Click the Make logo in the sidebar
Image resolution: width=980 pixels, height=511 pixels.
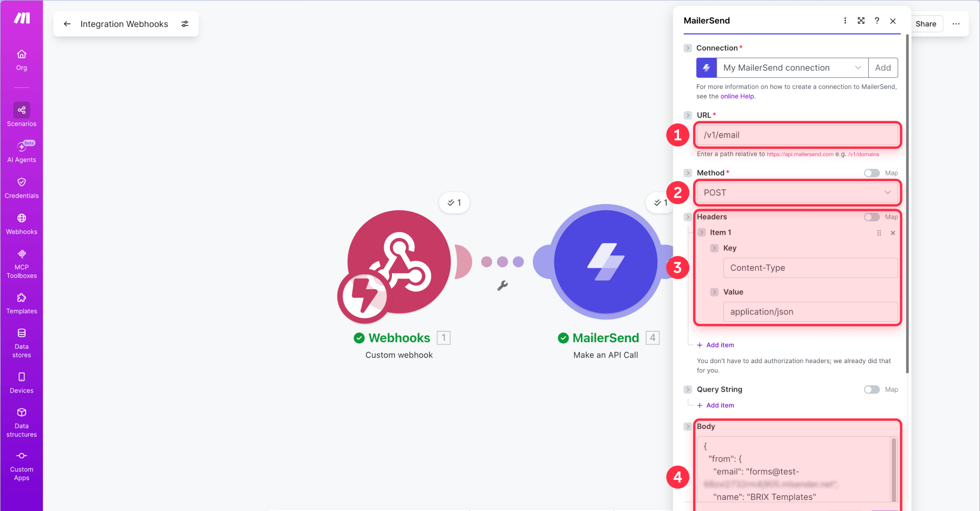coord(21,18)
